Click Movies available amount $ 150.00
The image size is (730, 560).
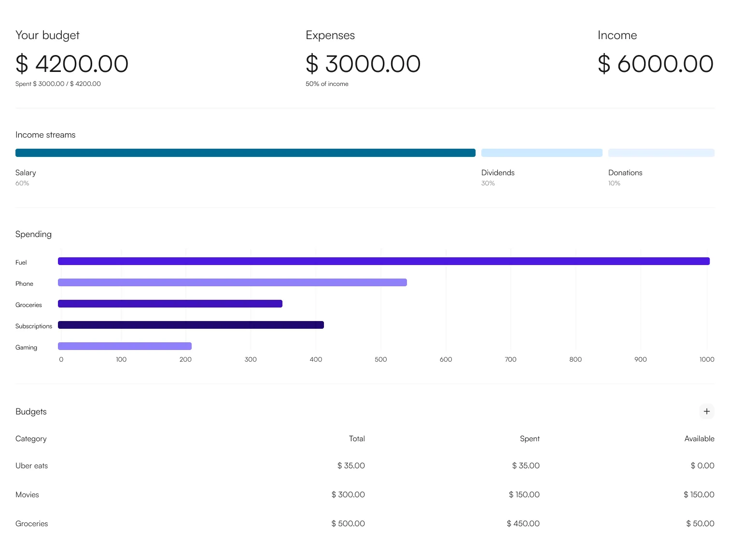pos(699,495)
